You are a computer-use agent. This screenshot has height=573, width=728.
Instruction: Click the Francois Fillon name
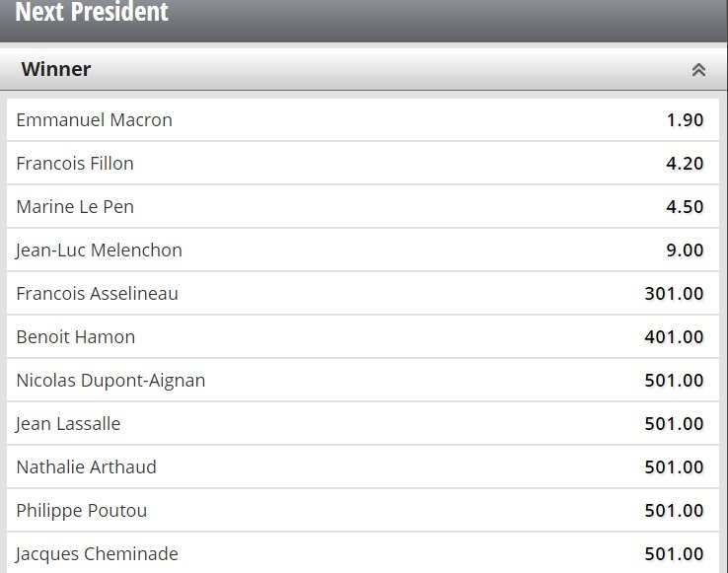pyautogui.click(x=75, y=164)
